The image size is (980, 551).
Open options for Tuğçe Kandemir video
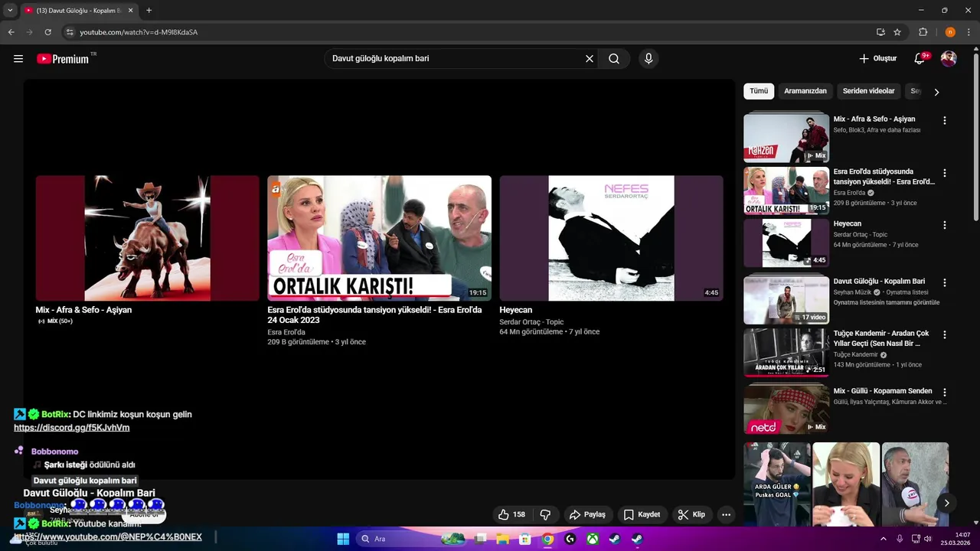coord(944,335)
